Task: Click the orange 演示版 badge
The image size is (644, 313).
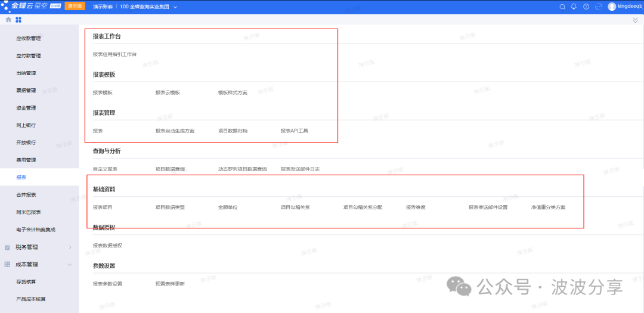Action: click(75, 7)
